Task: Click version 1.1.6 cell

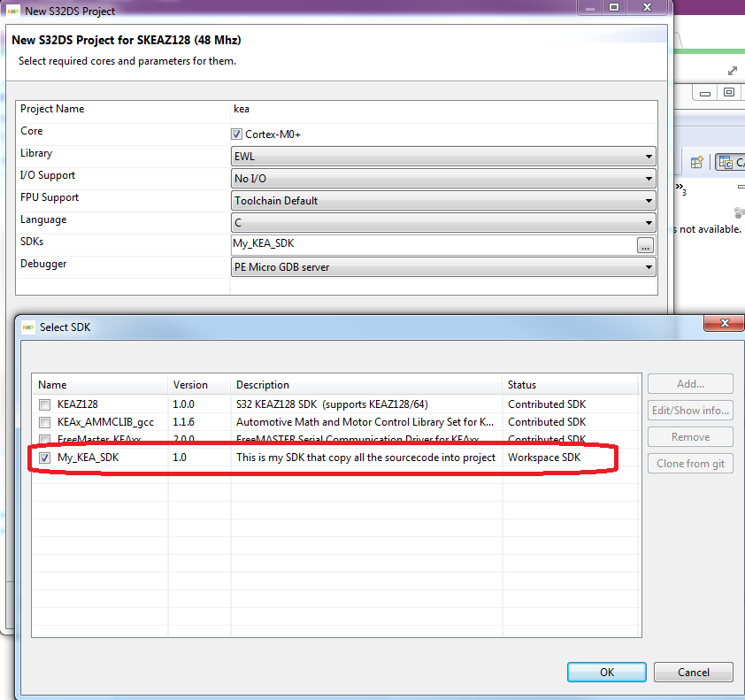Action: pyautogui.click(x=183, y=422)
